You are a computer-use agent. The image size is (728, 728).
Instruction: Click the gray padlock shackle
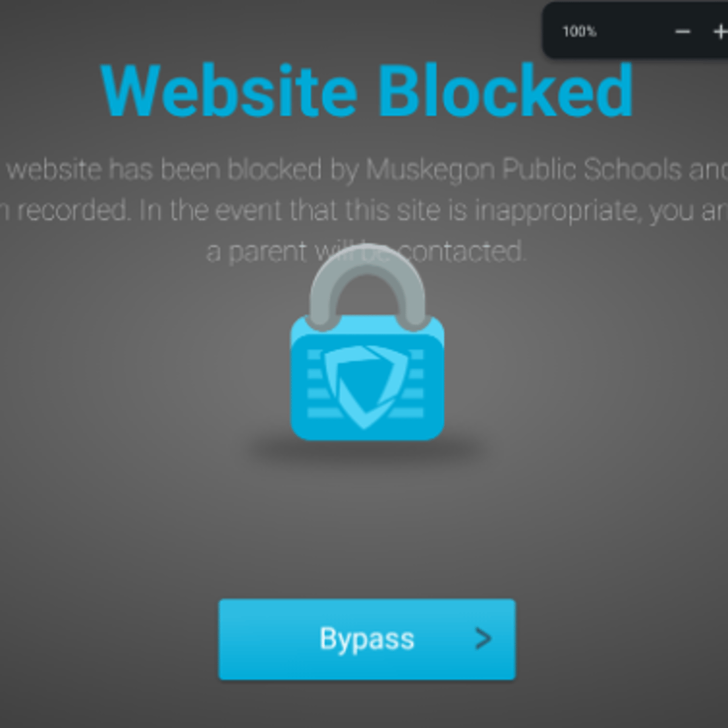coord(367,285)
